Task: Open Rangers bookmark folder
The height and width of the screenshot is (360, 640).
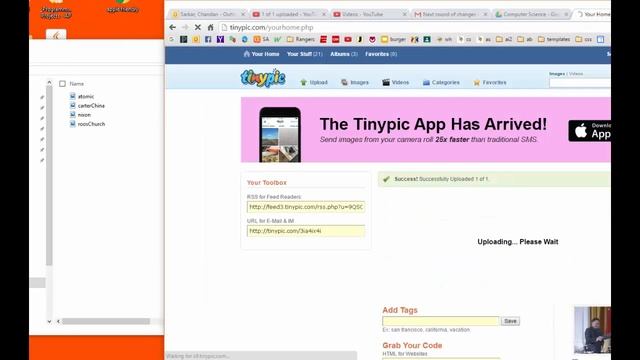Action: click(301, 40)
